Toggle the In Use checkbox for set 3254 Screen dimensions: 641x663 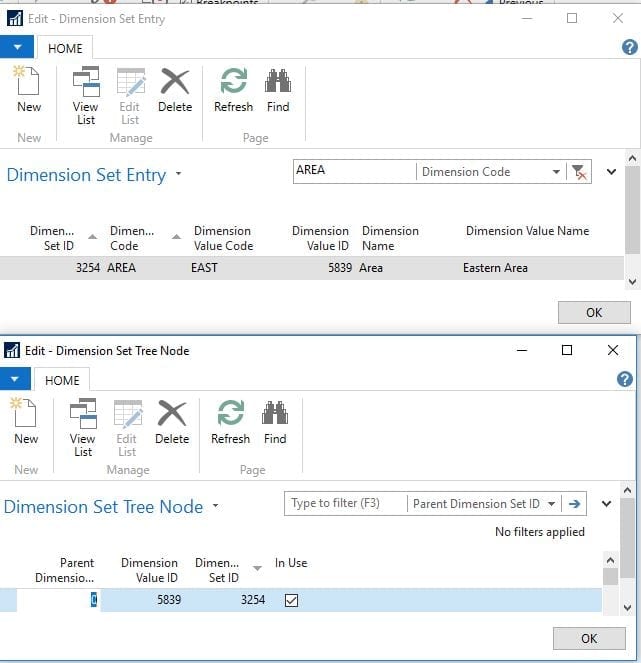[x=291, y=600]
